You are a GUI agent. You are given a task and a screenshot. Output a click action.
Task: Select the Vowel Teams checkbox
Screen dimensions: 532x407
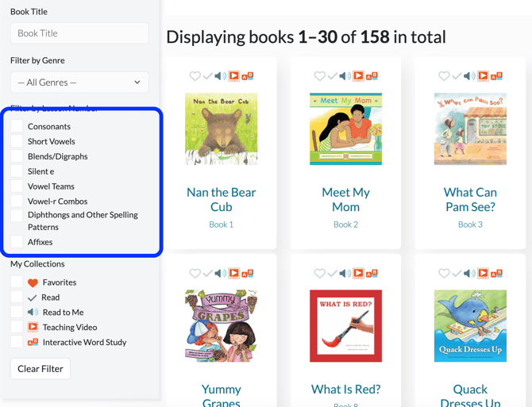click(17, 186)
